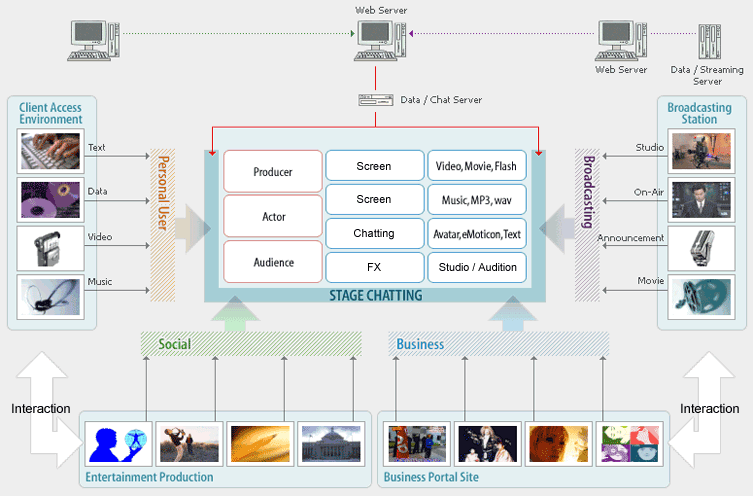This screenshot has height=496, width=753.
Task: Click the Client Access Environment heading
Action: pyautogui.click(x=50, y=113)
